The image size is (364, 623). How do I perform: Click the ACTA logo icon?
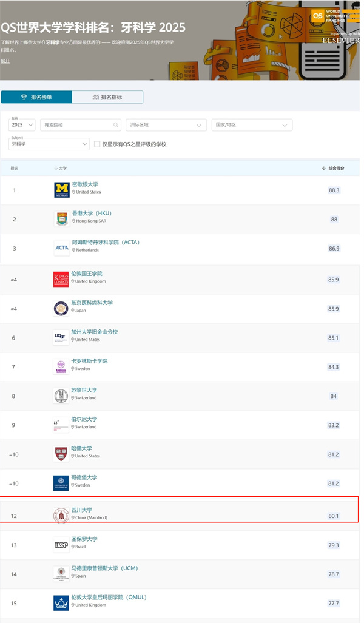pyautogui.click(x=61, y=248)
